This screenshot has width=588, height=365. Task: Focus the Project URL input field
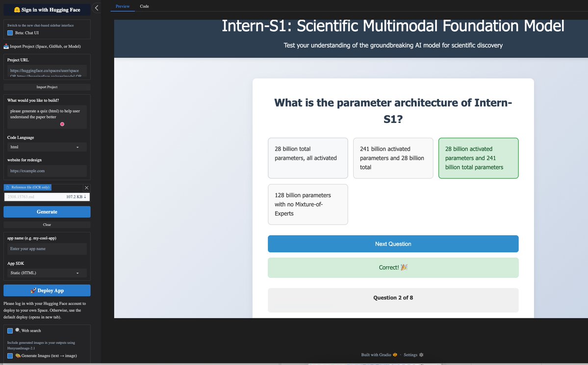[x=47, y=71]
